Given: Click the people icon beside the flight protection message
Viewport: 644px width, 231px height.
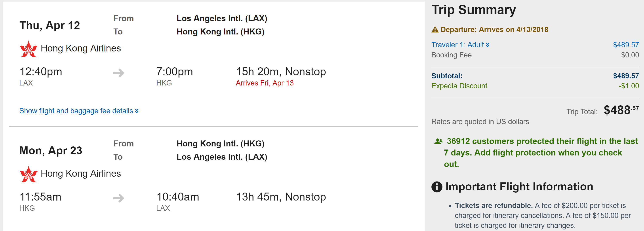Looking at the screenshot, I should click(438, 141).
